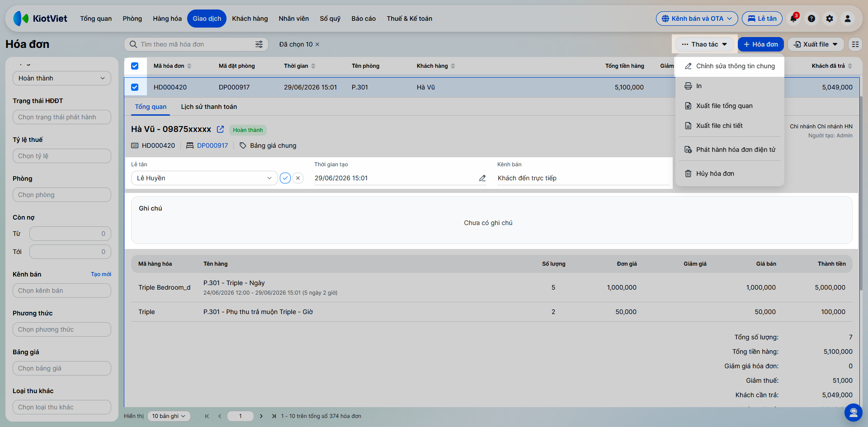Create a new 'Hóa đơn'
The width and height of the screenshot is (868, 427).
click(x=761, y=44)
